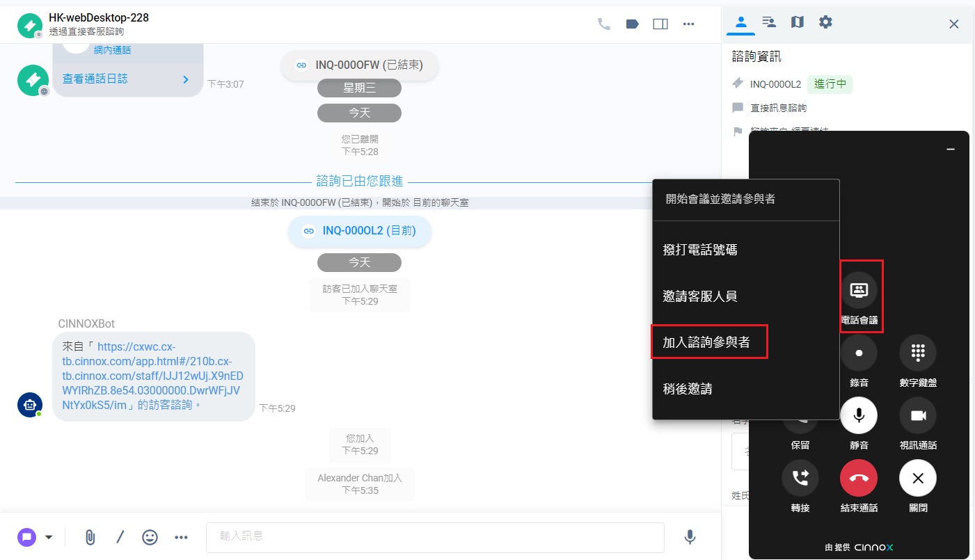The height and width of the screenshot is (560, 975).
Task: Toggle the side panel layout icon
Action: point(660,24)
